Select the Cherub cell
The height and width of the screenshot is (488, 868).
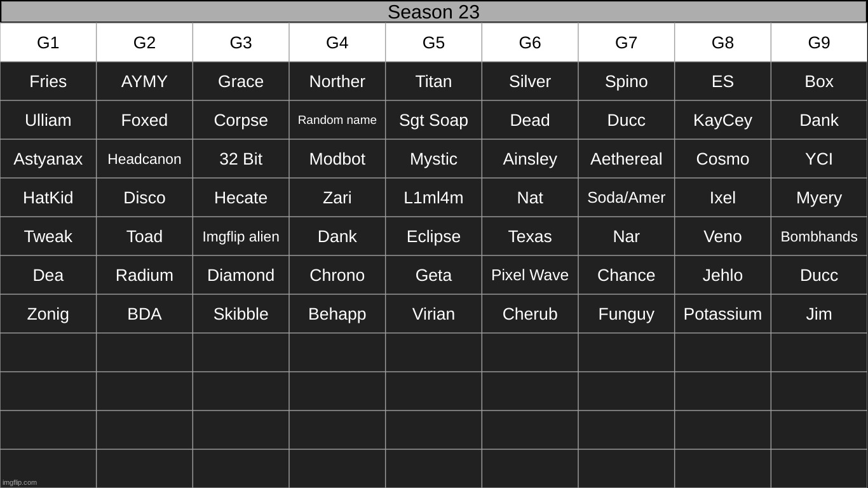(x=530, y=314)
